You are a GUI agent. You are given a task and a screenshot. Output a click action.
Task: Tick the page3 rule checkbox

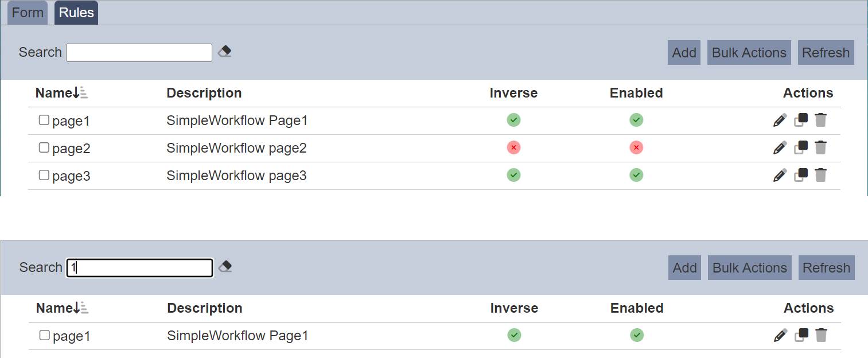click(x=44, y=175)
